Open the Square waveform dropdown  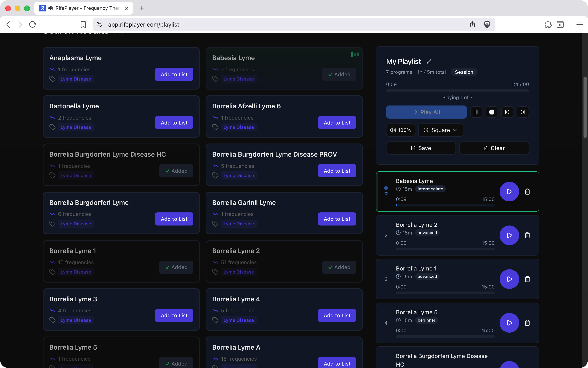pyautogui.click(x=441, y=130)
